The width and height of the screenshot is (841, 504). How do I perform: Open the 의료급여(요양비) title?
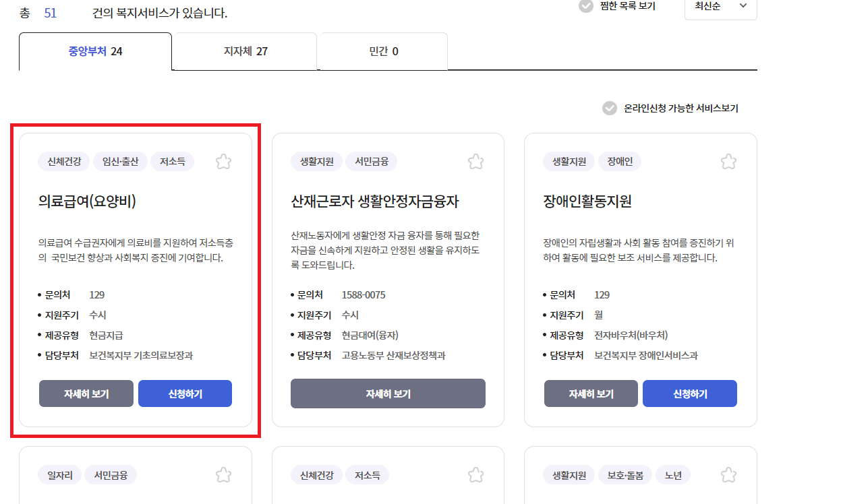pyautogui.click(x=87, y=201)
